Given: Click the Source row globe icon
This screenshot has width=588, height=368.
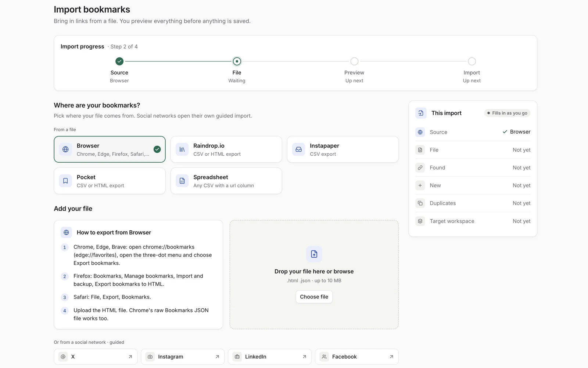Looking at the screenshot, I should pos(420,132).
